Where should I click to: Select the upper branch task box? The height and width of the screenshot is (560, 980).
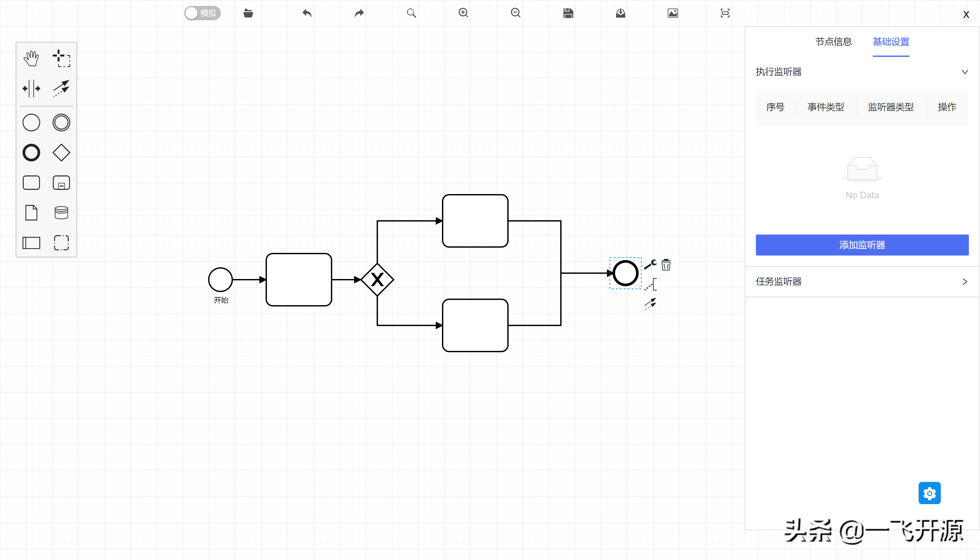point(475,221)
